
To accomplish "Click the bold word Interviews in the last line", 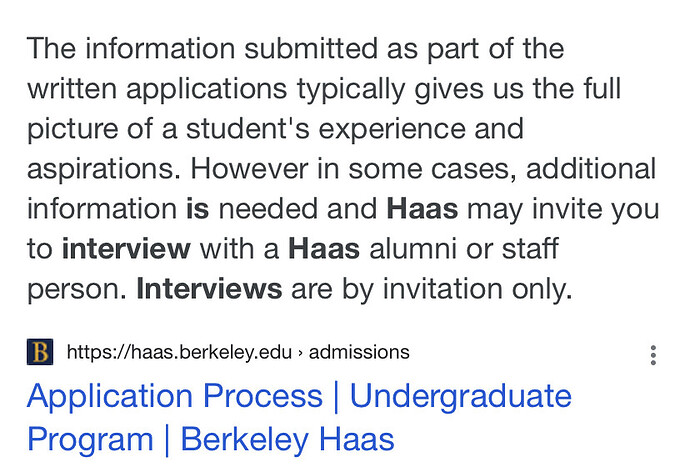I will coord(209,289).
